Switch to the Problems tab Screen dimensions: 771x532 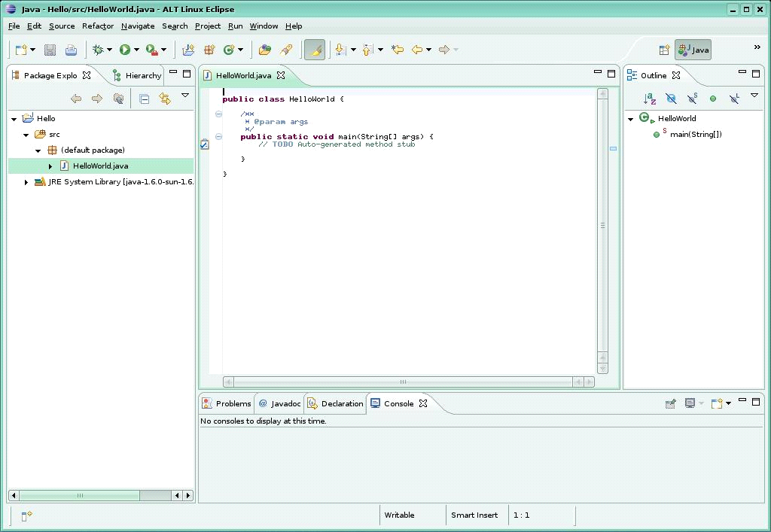tap(227, 403)
